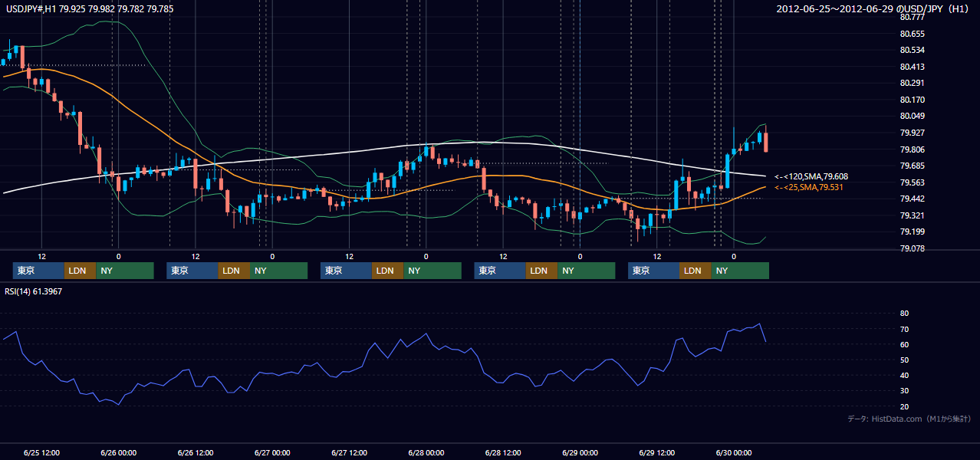Click RSI axis level 30
This screenshot has height=460, width=980.
click(x=904, y=390)
